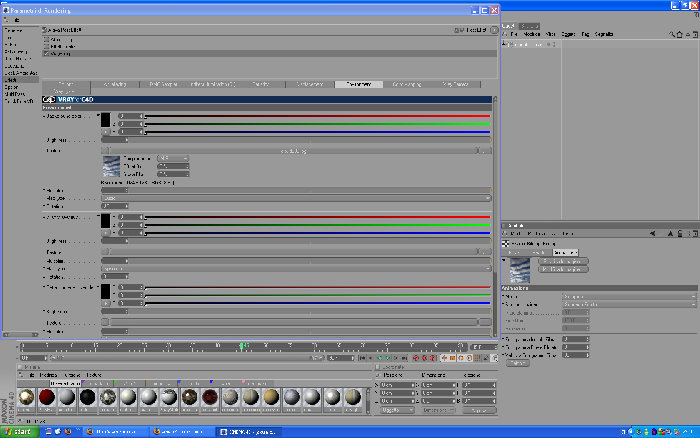Screen dimensions: 700x438
Task: Click the ellipsis browse button on background texture
Action: [485, 151]
